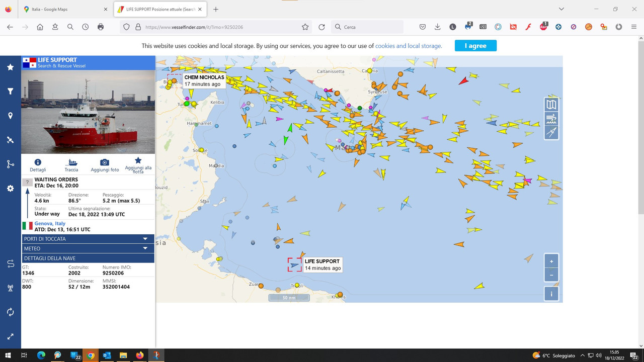The image size is (644, 362).
Task: Select the LIFE SUPPORT Posizione attuale tab
Action: (159, 10)
